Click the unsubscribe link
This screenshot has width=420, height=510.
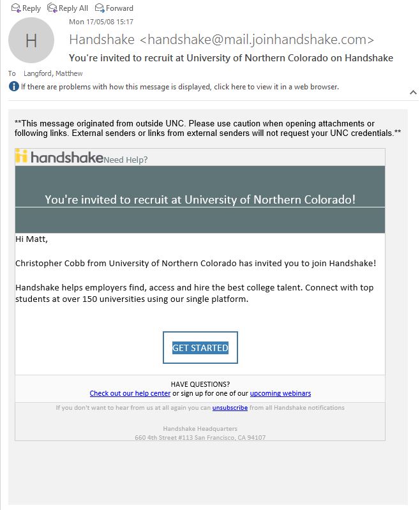[230, 407]
